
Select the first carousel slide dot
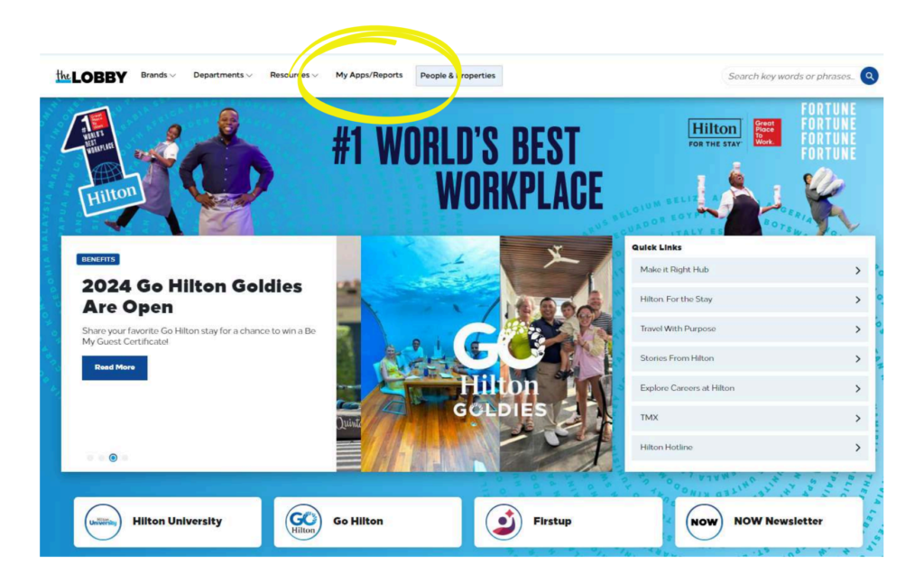click(x=90, y=458)
